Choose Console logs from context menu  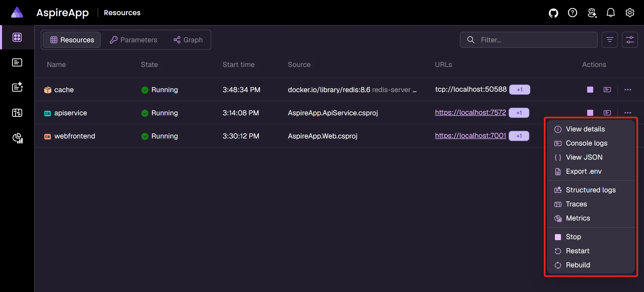(x=591, y=143)
